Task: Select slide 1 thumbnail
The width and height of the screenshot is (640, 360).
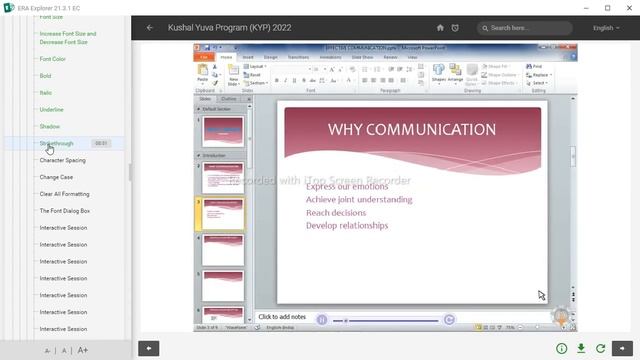Action: 223,131
